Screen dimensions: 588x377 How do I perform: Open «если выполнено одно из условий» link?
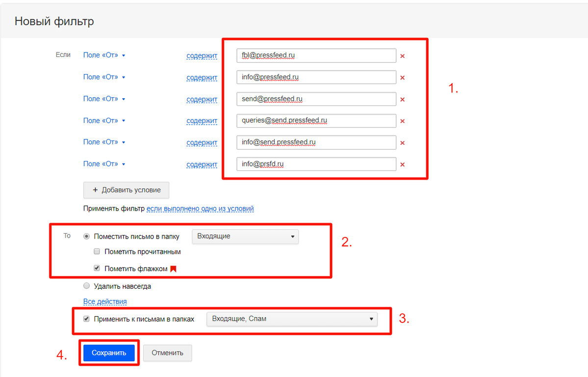click(200, 209)
